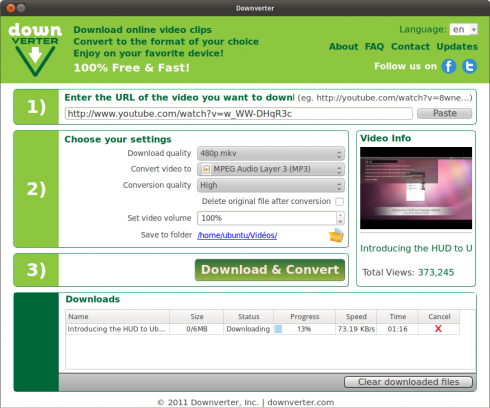Sort downloads by Speed column
The height and width of the screenshot is (408, 490).
pyautogui.click(x=356, y=316)
